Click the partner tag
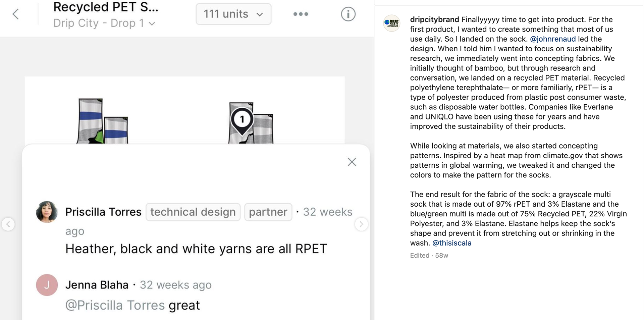 tap(268, 212)
